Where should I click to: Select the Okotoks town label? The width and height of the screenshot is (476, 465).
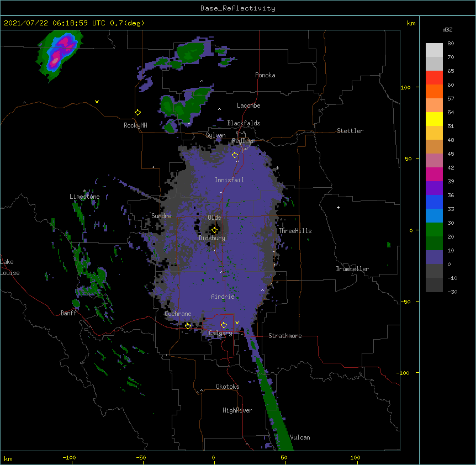(228, 387)
